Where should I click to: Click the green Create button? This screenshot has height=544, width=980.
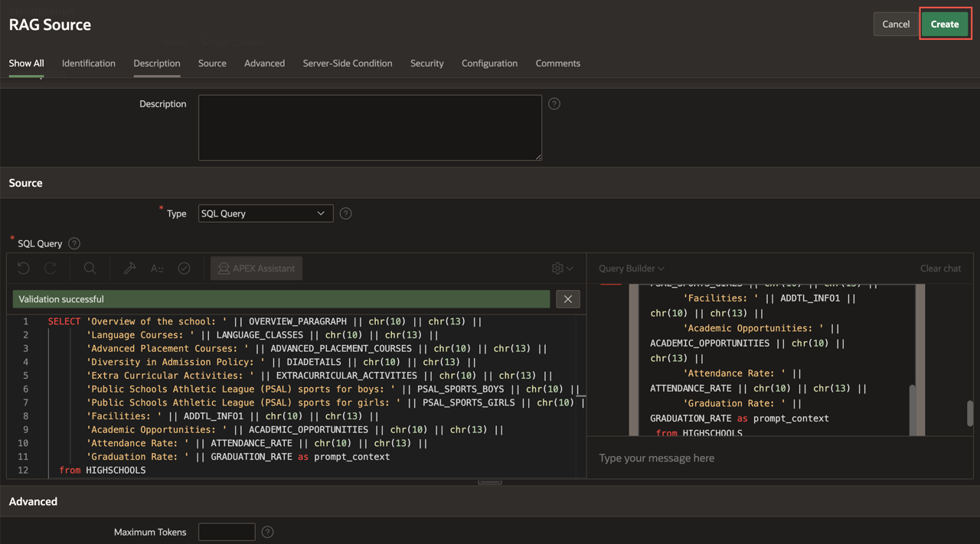point(944,24)
